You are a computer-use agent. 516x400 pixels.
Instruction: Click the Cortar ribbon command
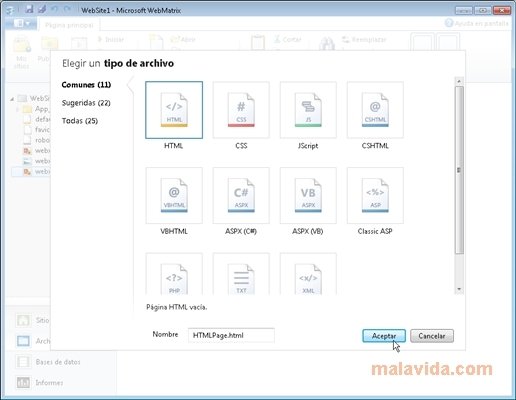287,40
